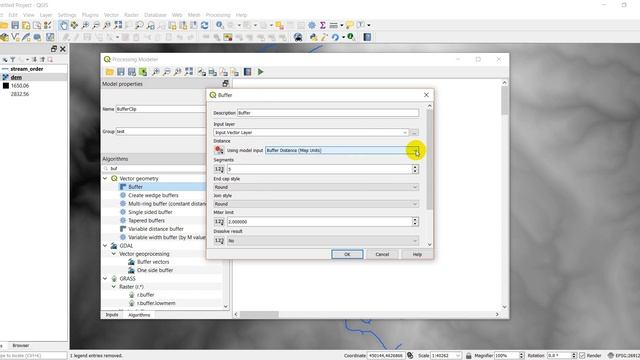Collapse the Vector geometry tree group

105,178
